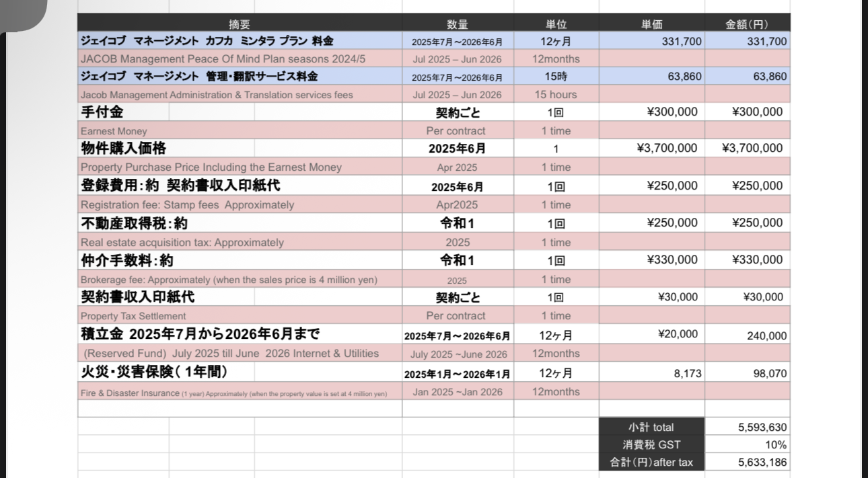This screenshot has width=868, height=478.
Task: Select the 火災・災害保険(1年間) cell
Action: point(240,372)
